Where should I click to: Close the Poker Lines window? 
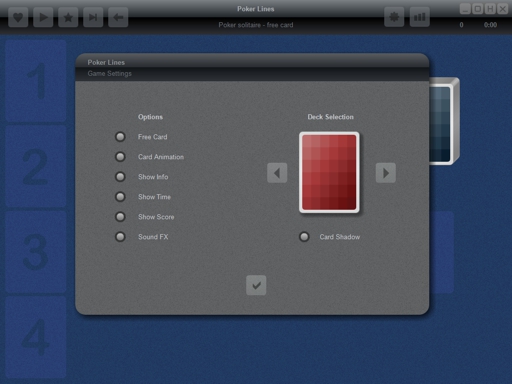click(x=502, y=9)
